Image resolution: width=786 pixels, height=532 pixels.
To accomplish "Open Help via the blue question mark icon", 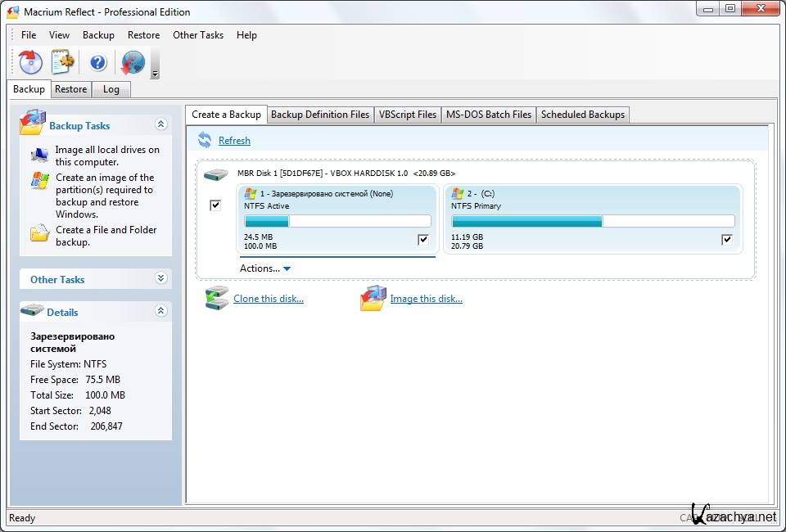I will pos(98,62).
